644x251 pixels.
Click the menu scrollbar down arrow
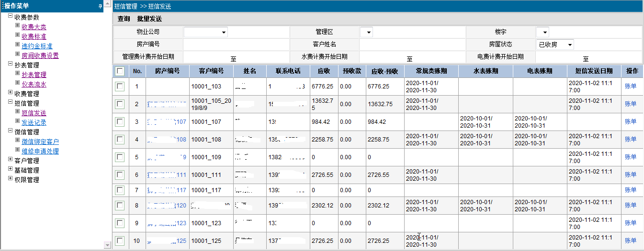coord(107,245)
